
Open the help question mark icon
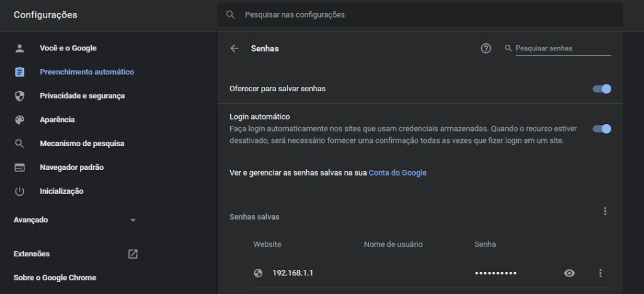pyautogui.click(x=486, y=48)
